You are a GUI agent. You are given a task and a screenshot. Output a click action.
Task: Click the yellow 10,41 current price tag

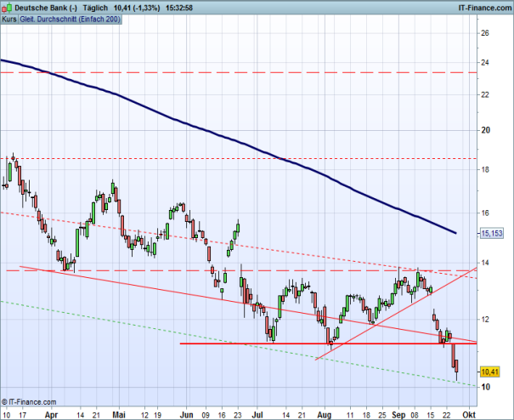point(489,372)
